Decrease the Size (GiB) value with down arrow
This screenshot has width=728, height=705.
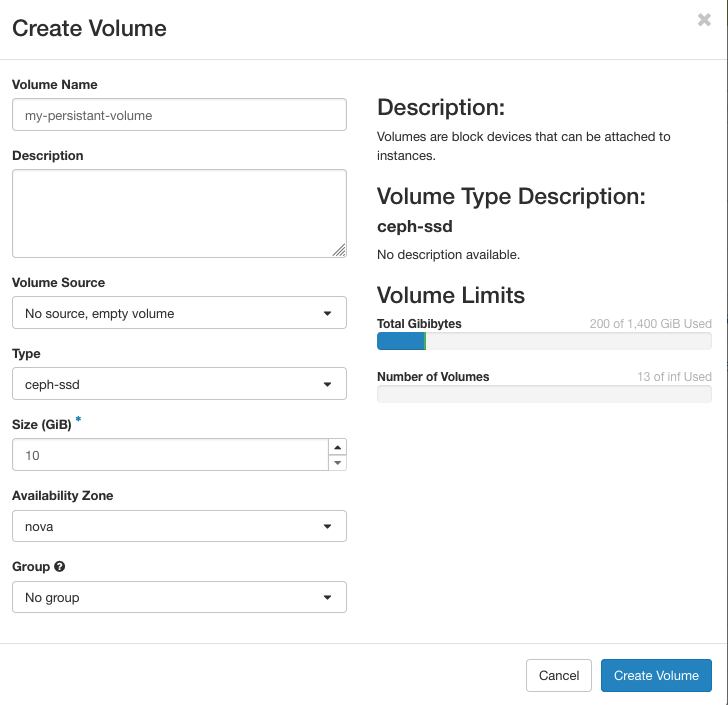tap(338, 463)
